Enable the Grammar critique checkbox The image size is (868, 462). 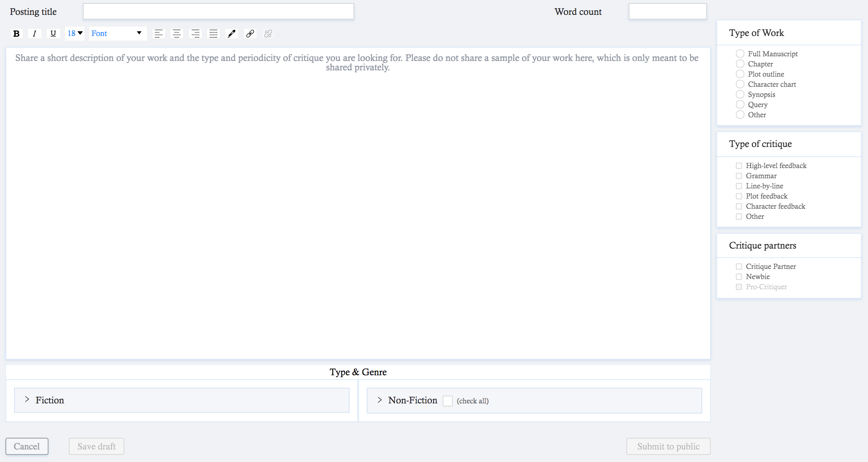(738, 176)
